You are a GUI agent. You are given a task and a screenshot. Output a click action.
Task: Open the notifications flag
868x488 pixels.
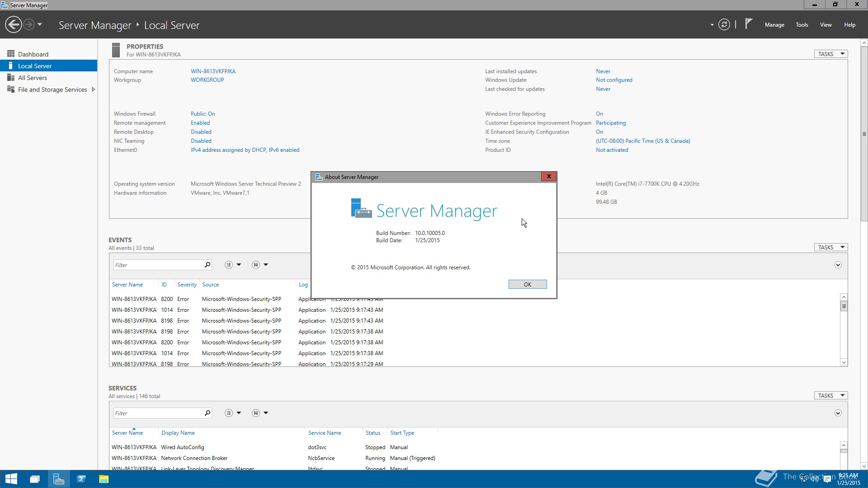749,23
